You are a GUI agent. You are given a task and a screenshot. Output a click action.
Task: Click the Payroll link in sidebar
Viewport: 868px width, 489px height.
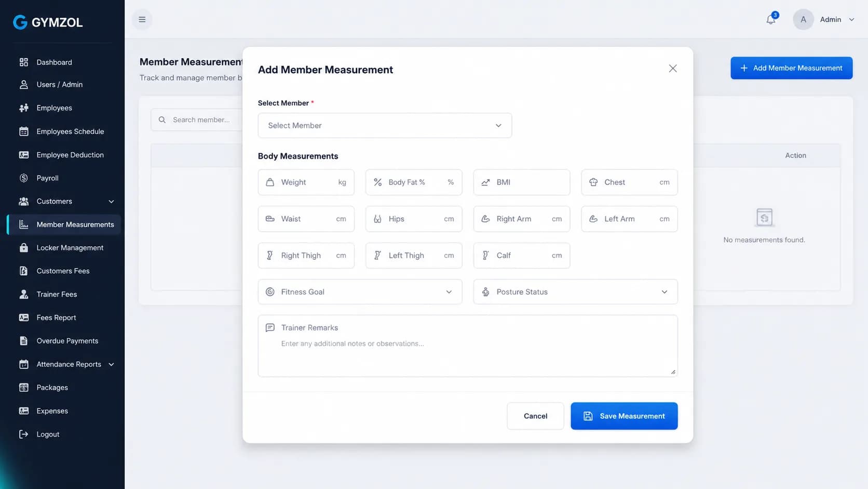click(64, 178)
